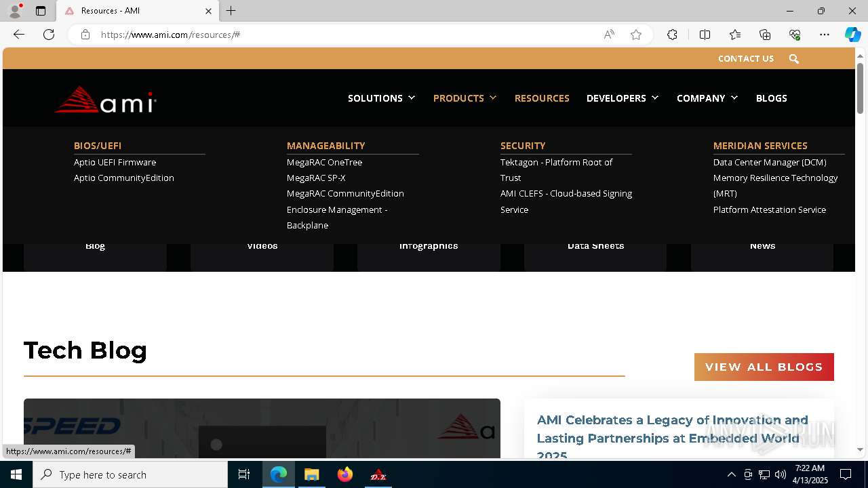Open Data Center Manager (DCM) link
This screenshot has height=488, width=868.
(770, 162)
